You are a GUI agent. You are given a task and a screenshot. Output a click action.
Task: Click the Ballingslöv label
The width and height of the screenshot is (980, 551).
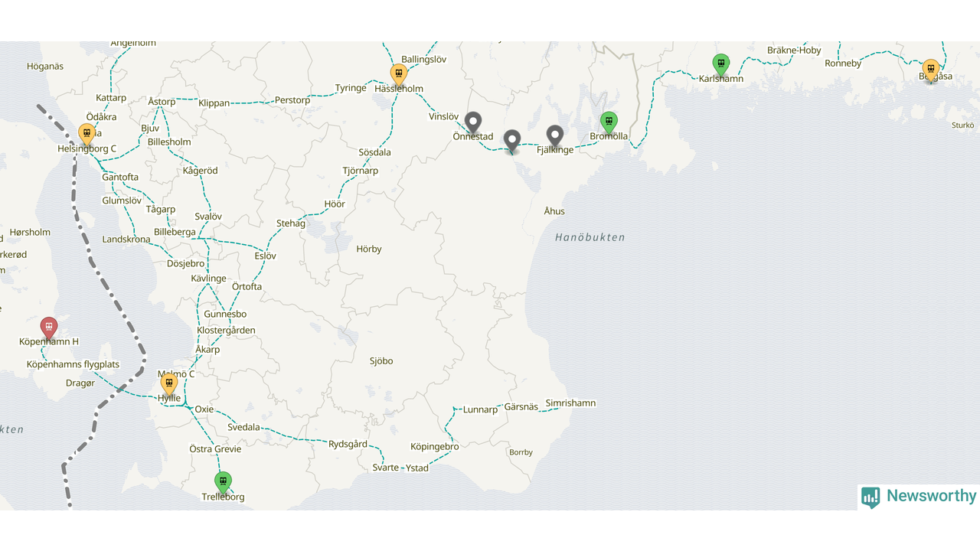tap(423, 60)
